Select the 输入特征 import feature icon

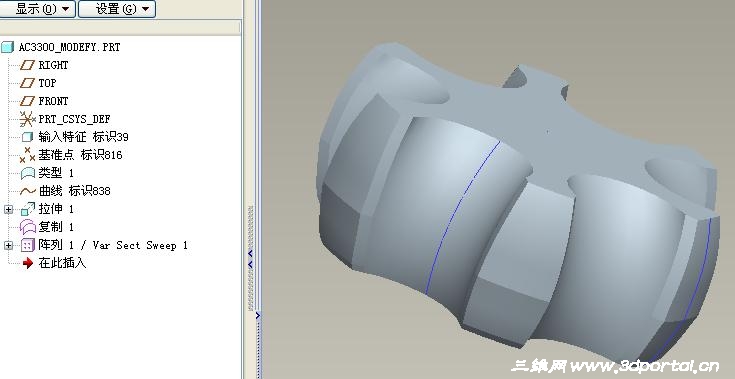[x=27, y=137]
